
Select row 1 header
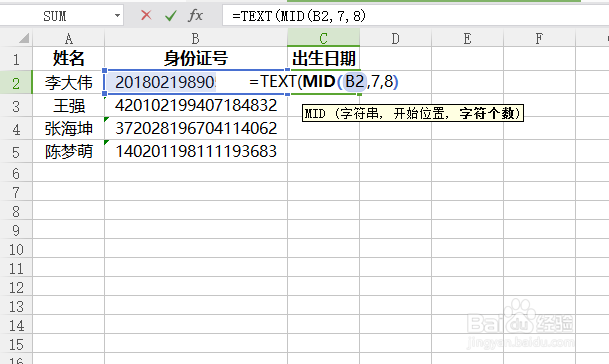click(x=16, y=59)
